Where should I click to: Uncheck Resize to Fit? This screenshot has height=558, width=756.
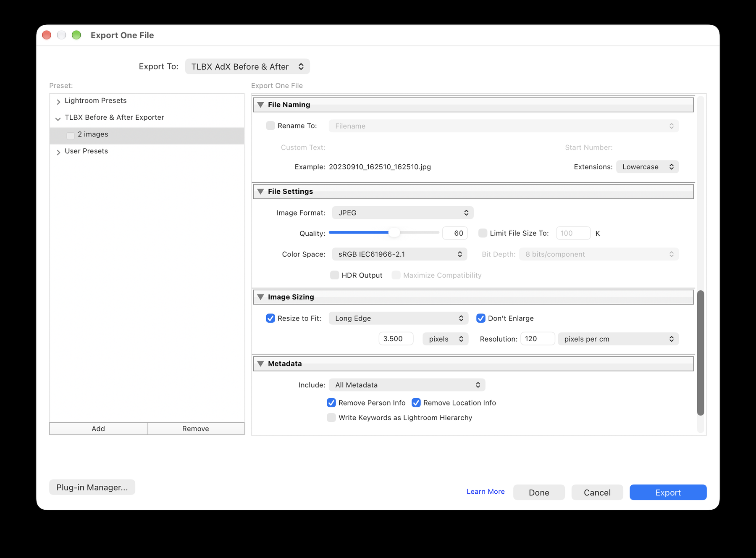[x=270, y=318]
